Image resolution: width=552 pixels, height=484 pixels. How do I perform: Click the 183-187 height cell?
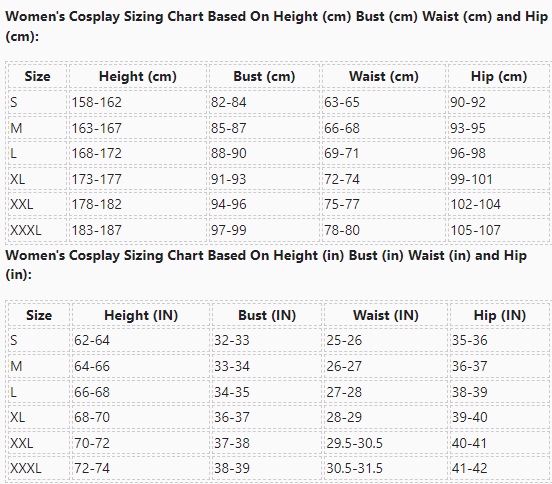[138, 230]
